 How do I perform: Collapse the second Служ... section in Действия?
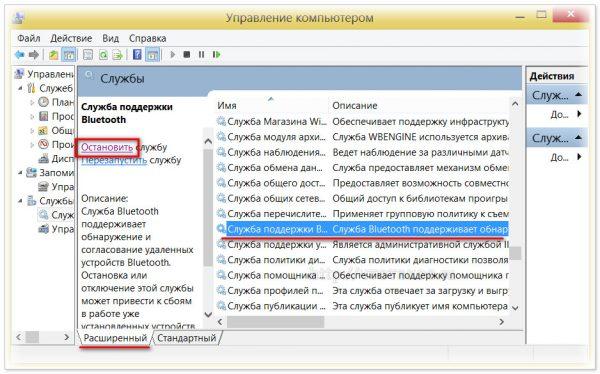coord(579,137)
